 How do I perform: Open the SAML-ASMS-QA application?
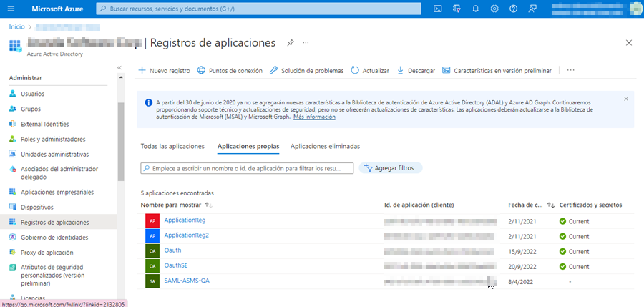[186, 281]
